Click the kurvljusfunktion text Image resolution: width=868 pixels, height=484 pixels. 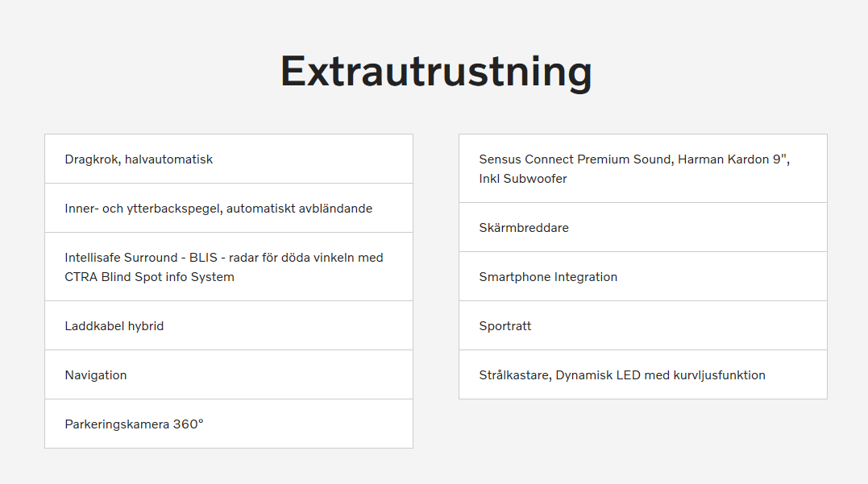click(x=719, y=375)
